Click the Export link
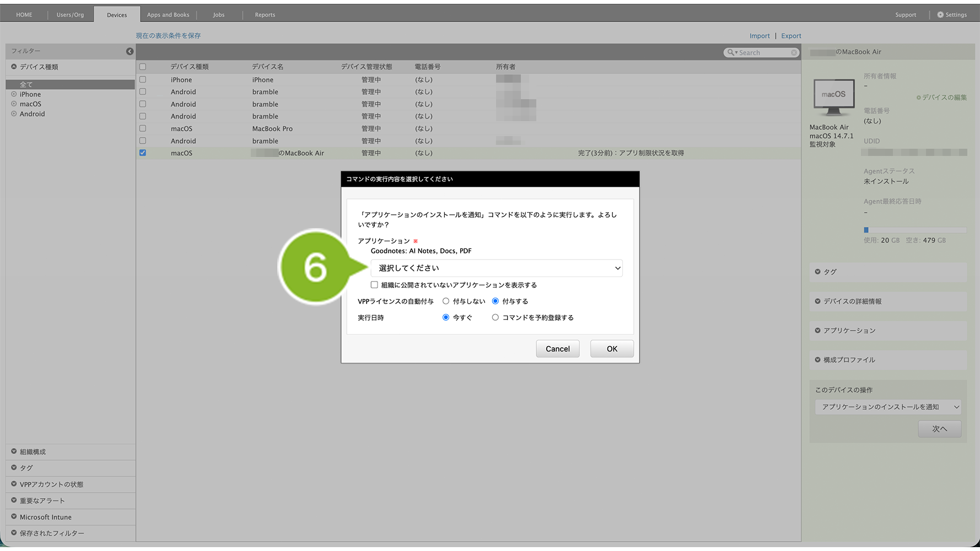The width and height of the screenshot is (980, 551). (x=791, y=36)
